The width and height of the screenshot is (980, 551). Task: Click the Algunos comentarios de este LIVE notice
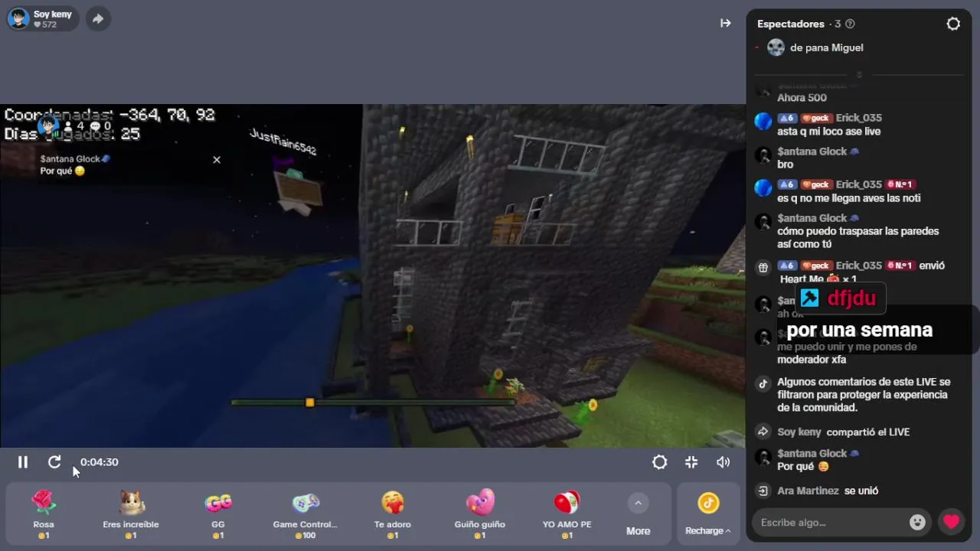click(x=864, y=395)
